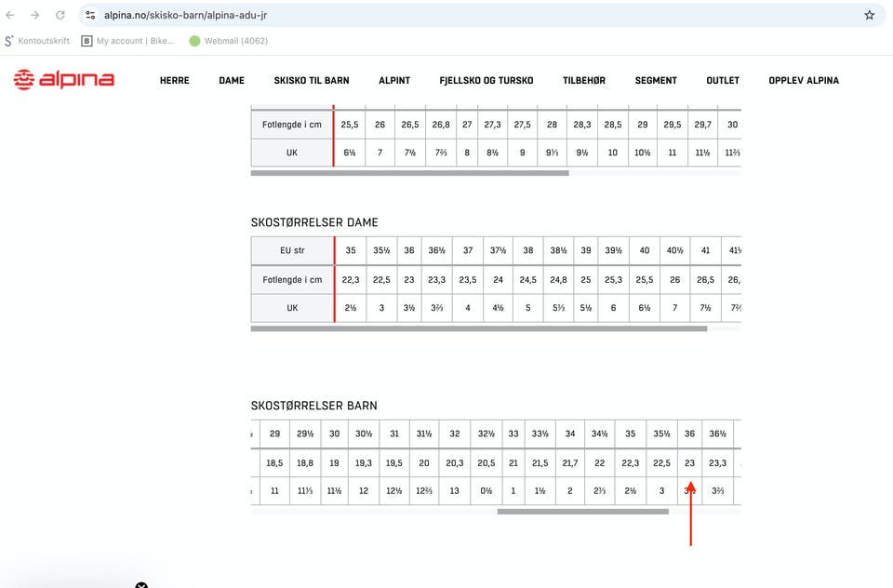Open the OPPLEV ALPINA menu item

804,80
